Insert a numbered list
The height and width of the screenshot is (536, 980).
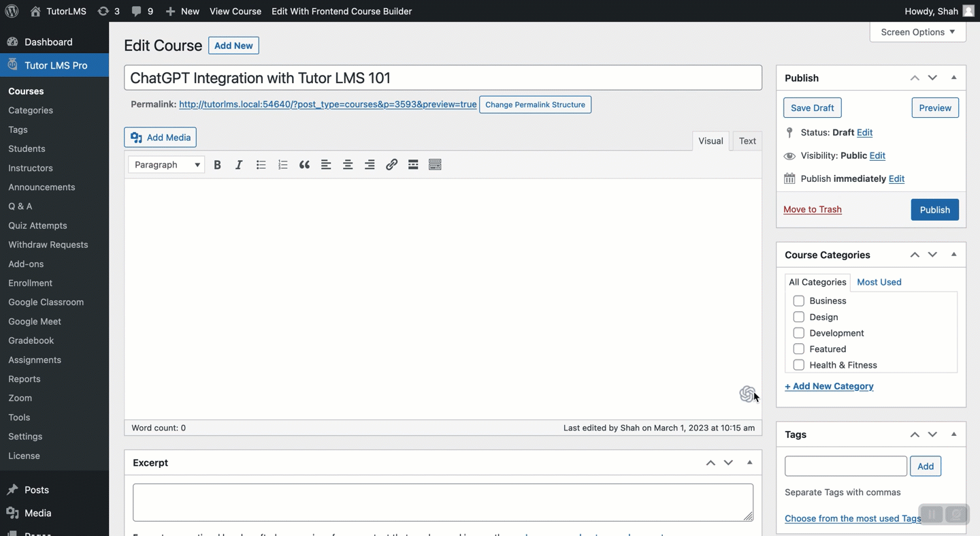282,164
